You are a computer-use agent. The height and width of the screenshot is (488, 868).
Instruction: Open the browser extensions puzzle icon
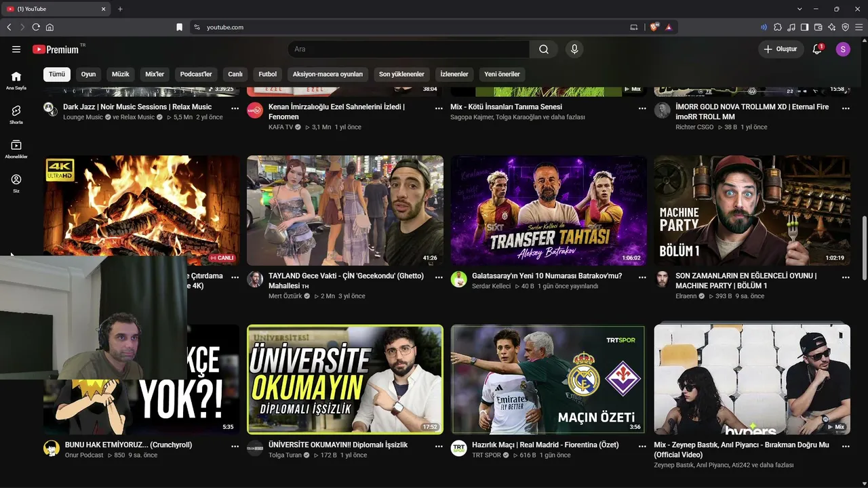[x=777, y=27]
